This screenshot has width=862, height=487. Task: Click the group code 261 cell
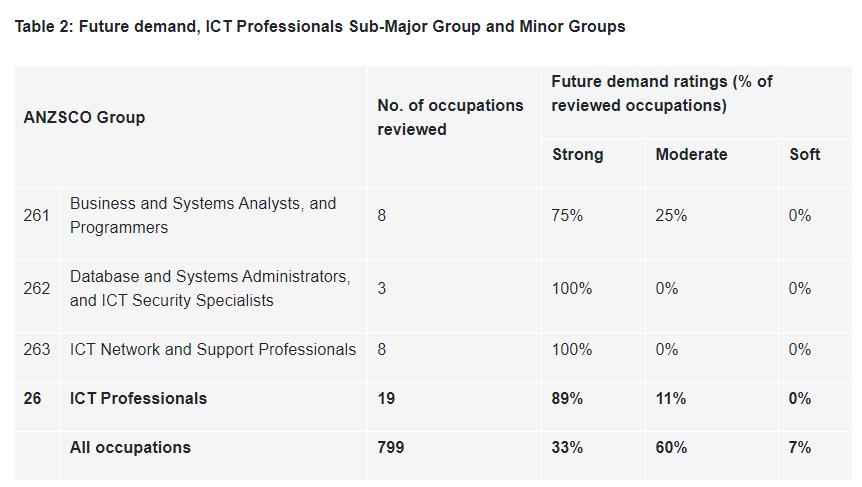click(x=37, y=215)
